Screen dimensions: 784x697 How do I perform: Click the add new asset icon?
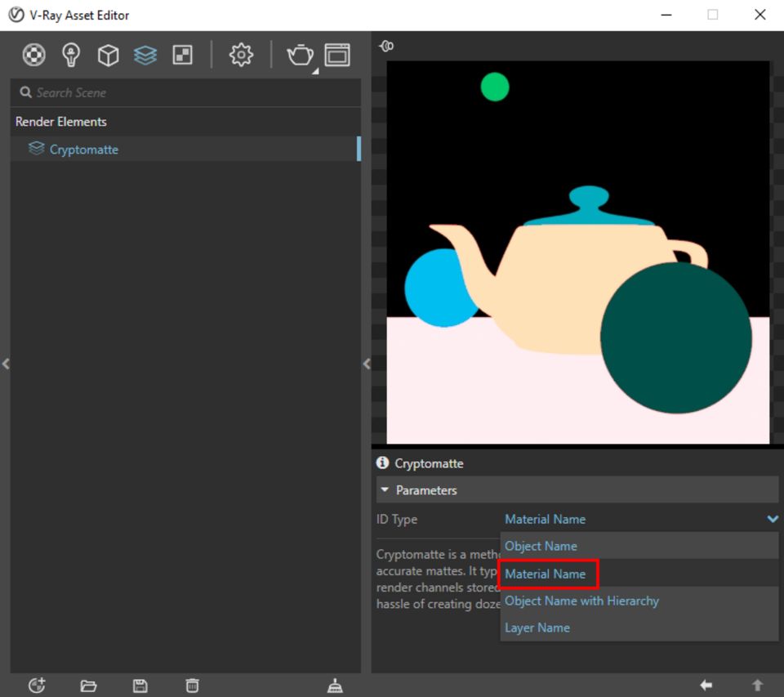[37, 686]
